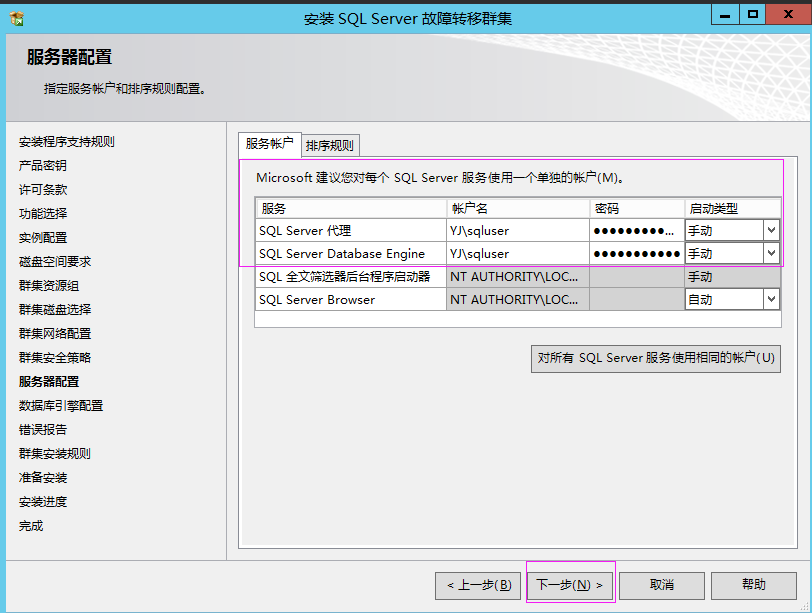This screenshot has height=613, width=812.
Task: Open startup type dropdown for Database Engine
Action: tap(770, 254)
